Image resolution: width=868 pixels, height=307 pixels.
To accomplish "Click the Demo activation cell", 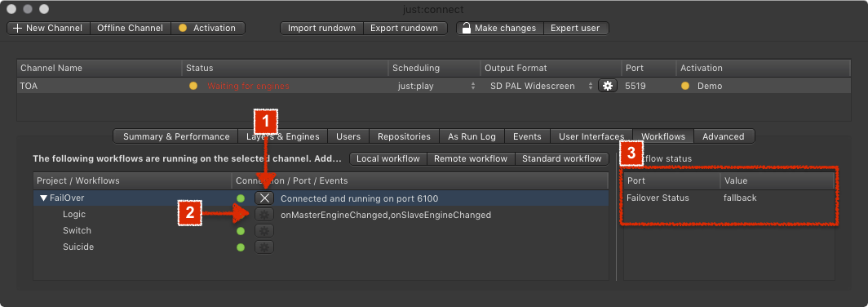I will 710,86.
